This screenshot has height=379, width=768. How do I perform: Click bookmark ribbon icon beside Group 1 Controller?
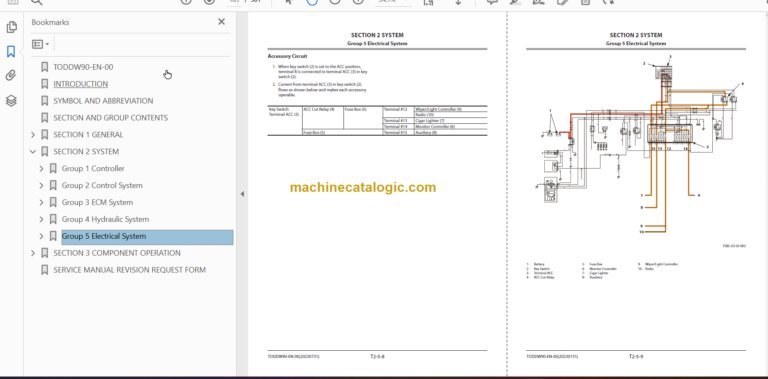pyautogui.click(x=53, y=168)
